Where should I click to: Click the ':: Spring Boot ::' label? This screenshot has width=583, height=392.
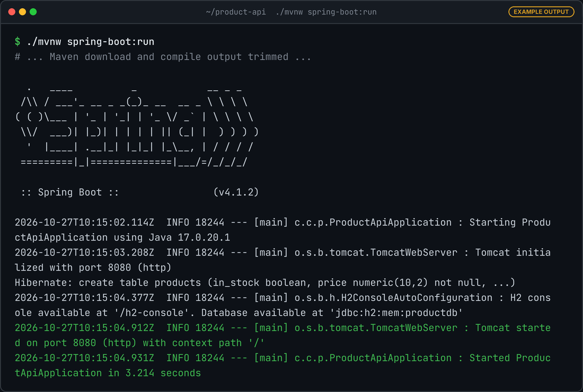(x=70, y=192)
